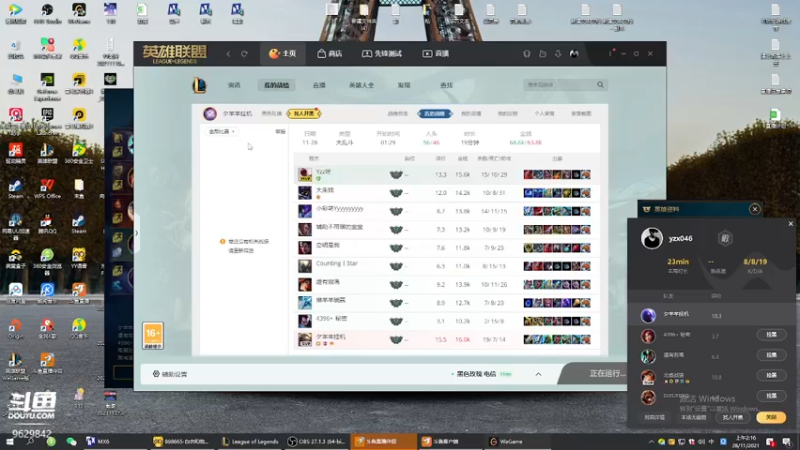Click item icons in Counting I Star row
The width and height of the screenshot is (800, 450).
[x=557, y=266]
